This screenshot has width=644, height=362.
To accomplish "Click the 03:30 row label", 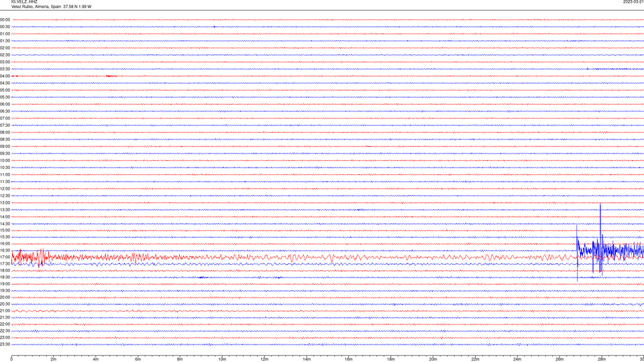I will pos(5,69).
